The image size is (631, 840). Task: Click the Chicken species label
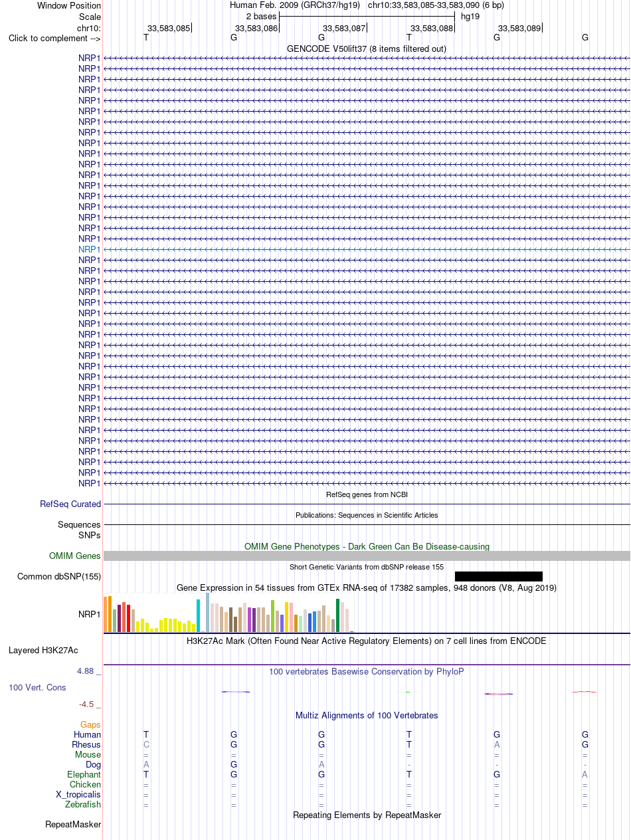(86, 784)
